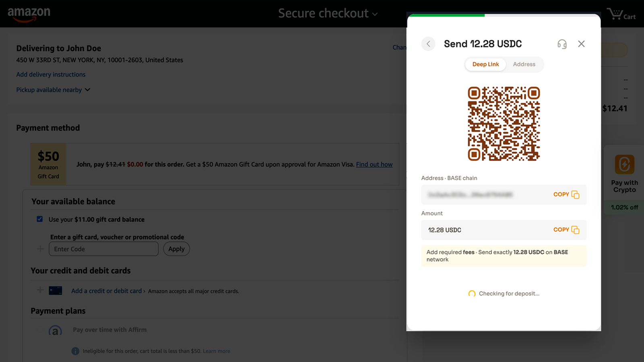Screen dimensions: 644x362
Task: Click the 1.02% off badge
Action: 624,207
